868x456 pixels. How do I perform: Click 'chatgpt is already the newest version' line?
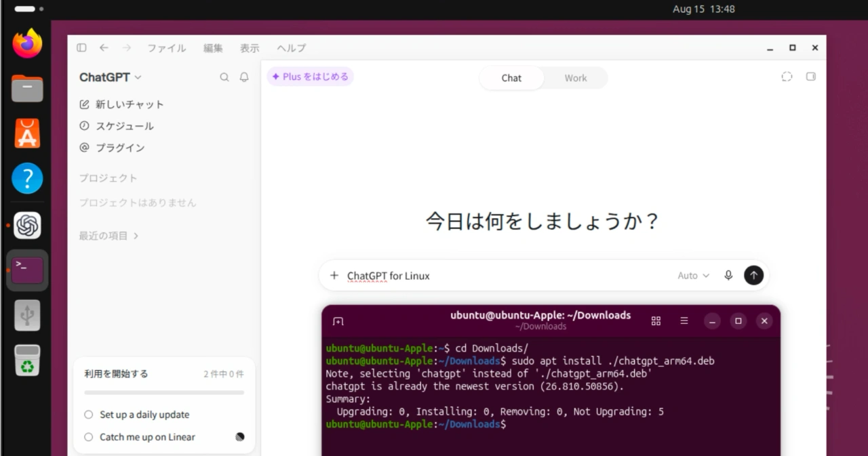(475, 386)
